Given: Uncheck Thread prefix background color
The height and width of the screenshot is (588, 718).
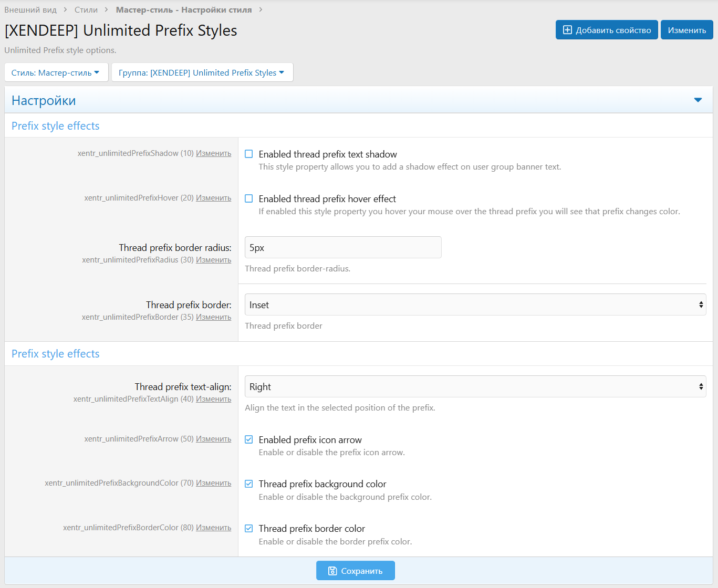Looking at the screenshot, I should (249, 484).
